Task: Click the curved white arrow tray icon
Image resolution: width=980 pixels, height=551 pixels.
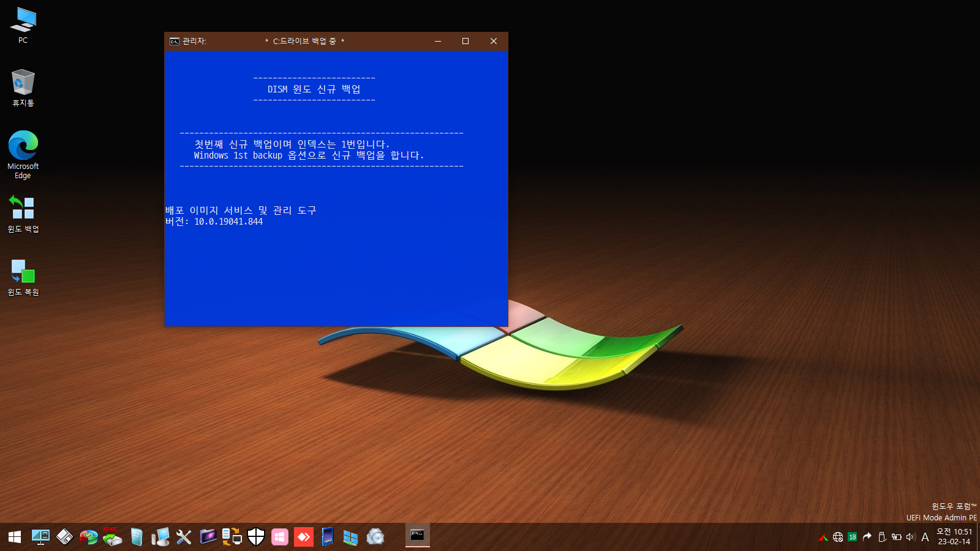Action: pos(867,537)
